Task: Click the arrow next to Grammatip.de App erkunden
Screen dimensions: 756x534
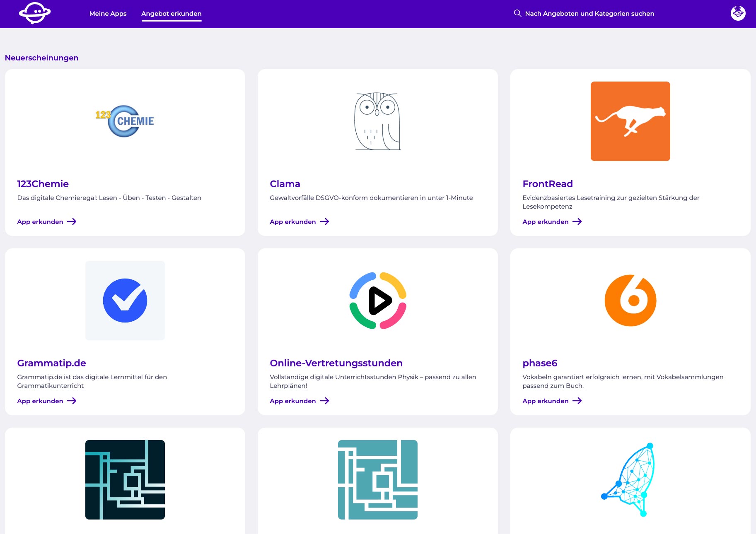Action: click(72, 401)
